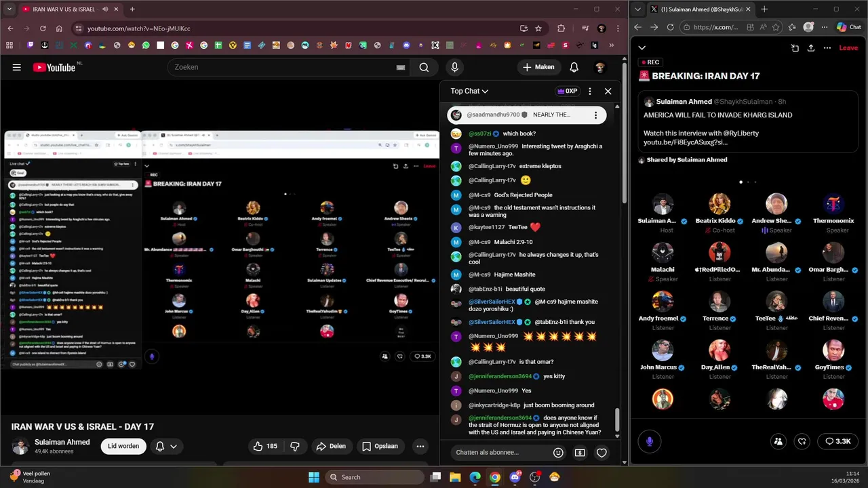
Task: Open the Chrome extensions puzzle icon
Action: point(561,28)
